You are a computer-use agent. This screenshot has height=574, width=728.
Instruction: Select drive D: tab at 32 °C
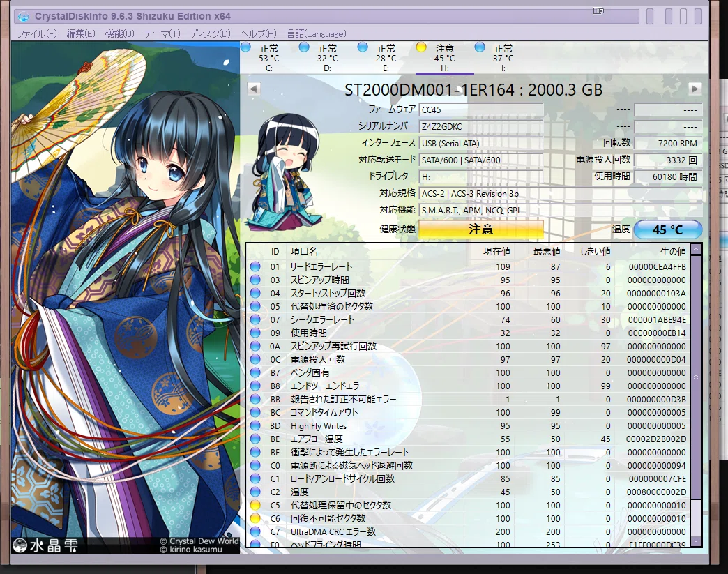328,58
